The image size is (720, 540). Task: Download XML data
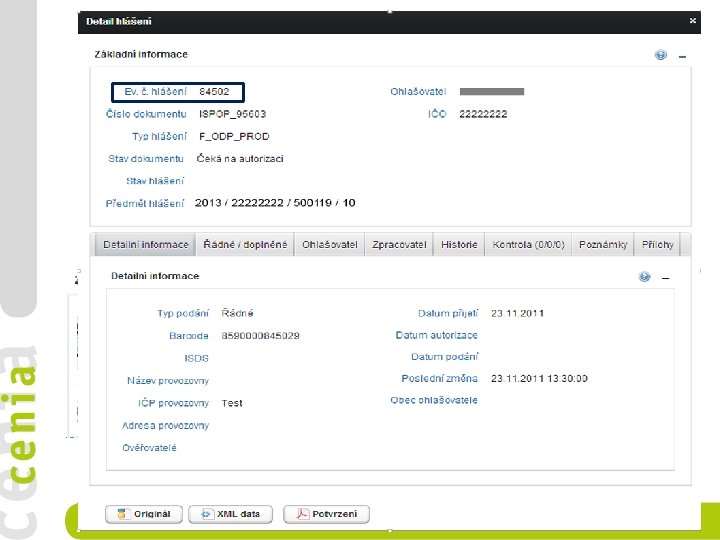pos(231,514)
